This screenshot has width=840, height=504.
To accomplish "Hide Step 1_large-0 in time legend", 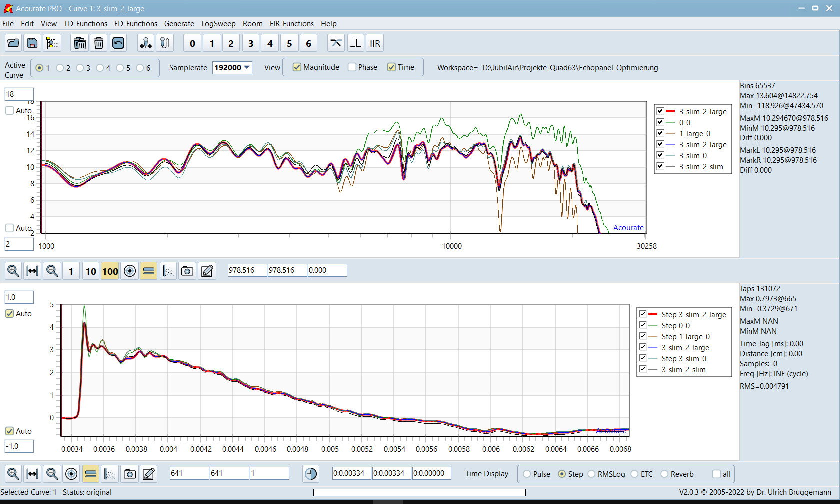I will click(643, 336).
